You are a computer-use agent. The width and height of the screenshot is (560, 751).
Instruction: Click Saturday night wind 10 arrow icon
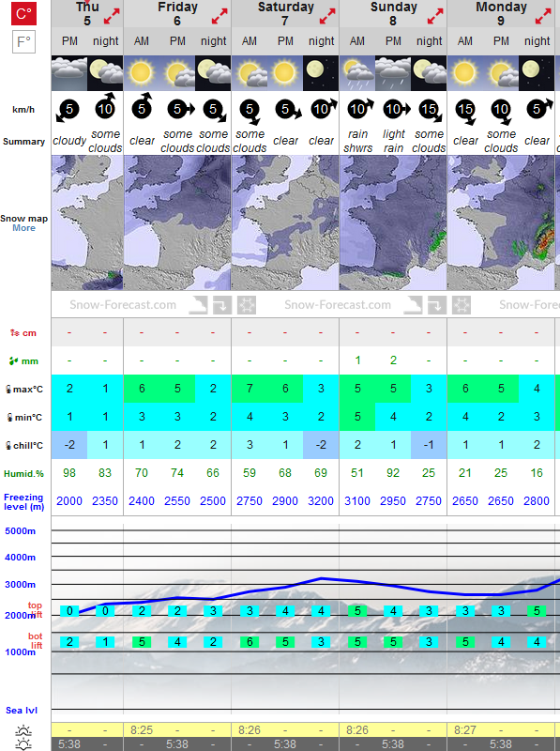323,109
